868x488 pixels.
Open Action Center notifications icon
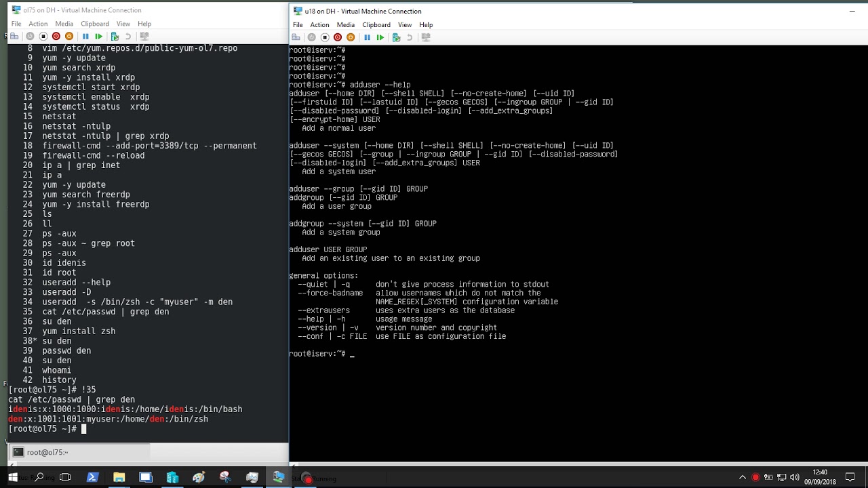(850, 478)
